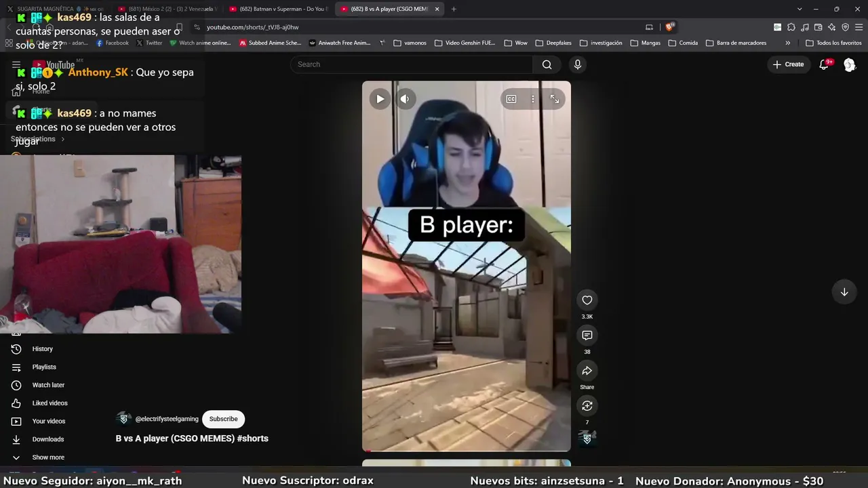
Task: Open the Deepfakes bookmark folder
Action: coord(553,43)
